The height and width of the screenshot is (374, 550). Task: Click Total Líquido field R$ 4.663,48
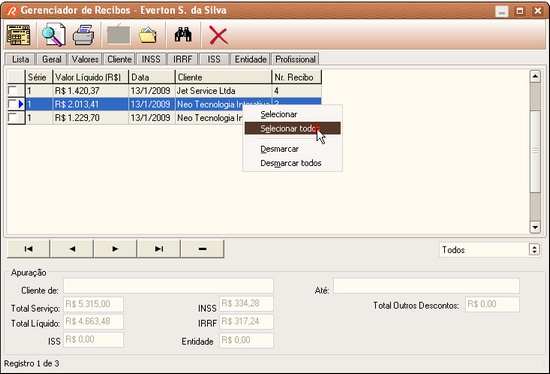tap(93, 322)
